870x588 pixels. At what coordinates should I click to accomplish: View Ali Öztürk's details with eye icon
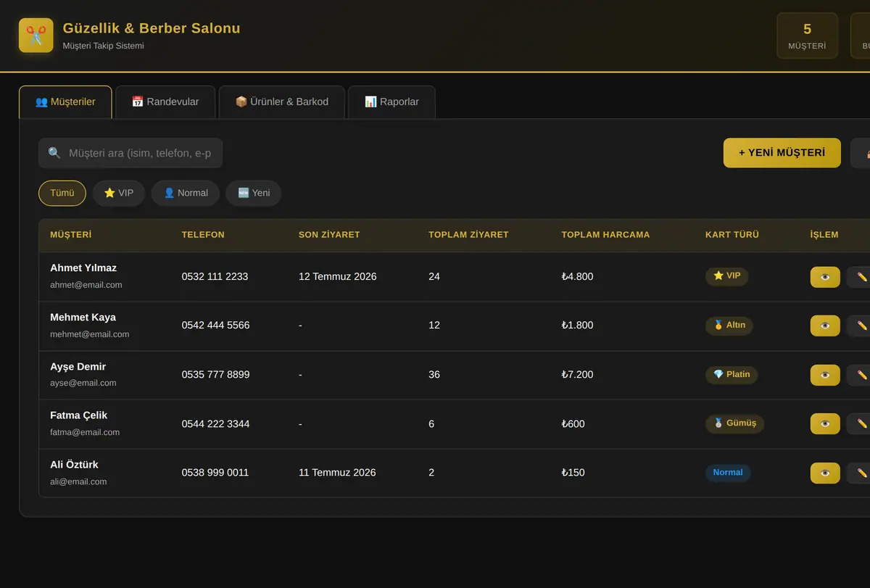click(825, 473)
